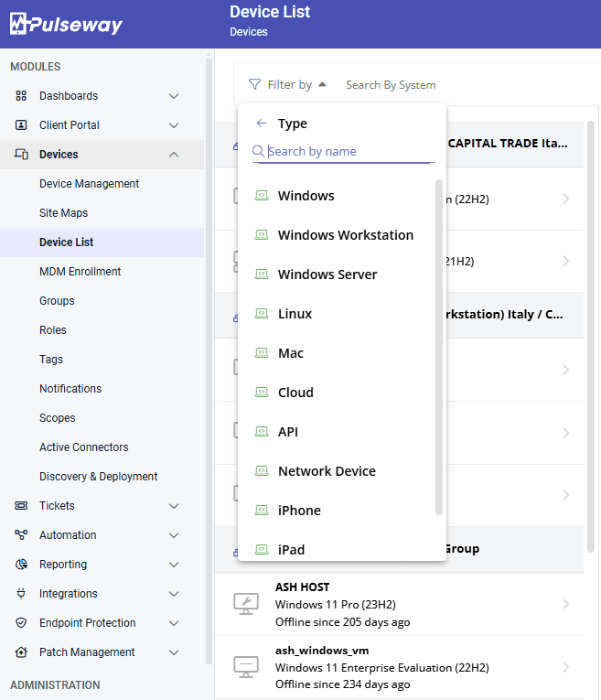Click the icon next to iPhone
601x700 pixels.
point(262,510)
